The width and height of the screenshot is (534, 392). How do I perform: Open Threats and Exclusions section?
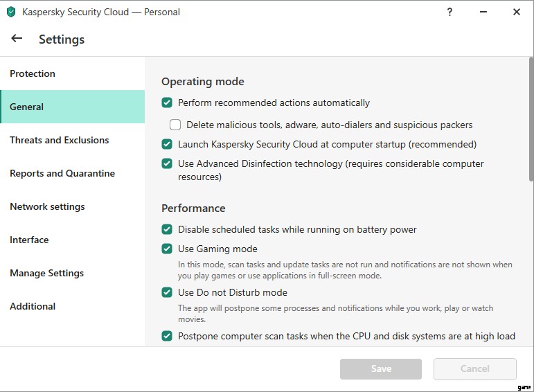(x=60, y=140)
